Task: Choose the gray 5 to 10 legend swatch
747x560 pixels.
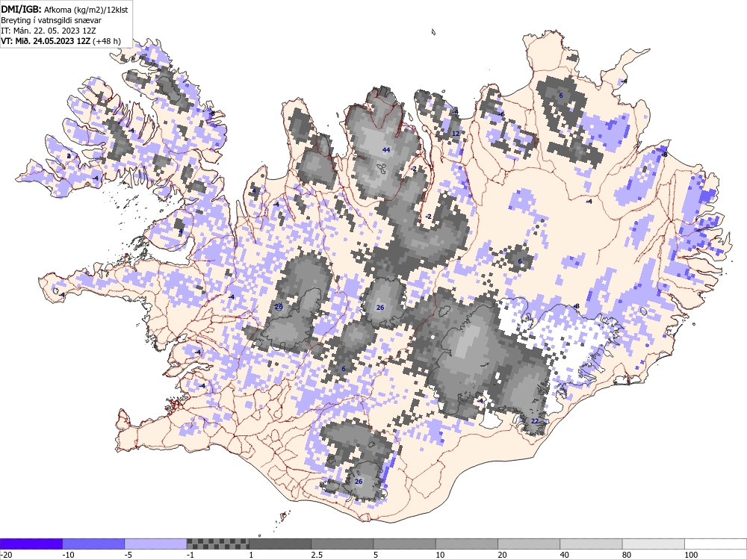Action: coord(404,544)
